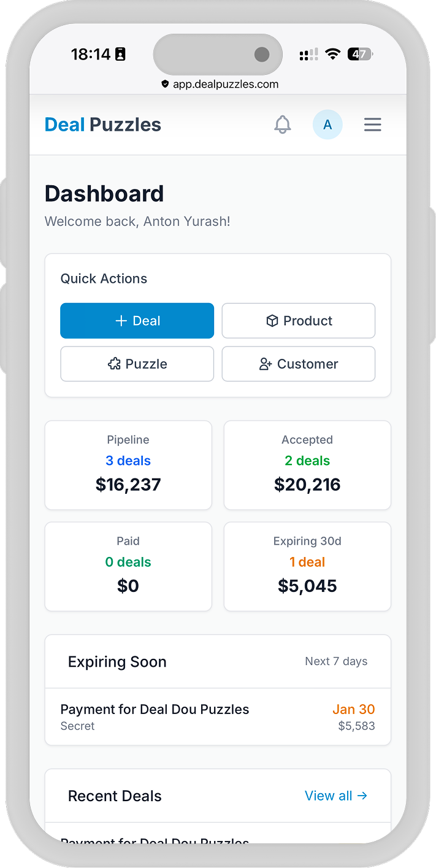Open the Expiring 30d card

307,566
